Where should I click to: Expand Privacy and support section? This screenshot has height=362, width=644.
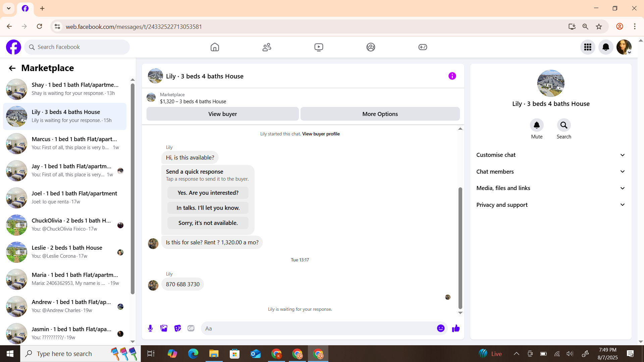[551, 205]
